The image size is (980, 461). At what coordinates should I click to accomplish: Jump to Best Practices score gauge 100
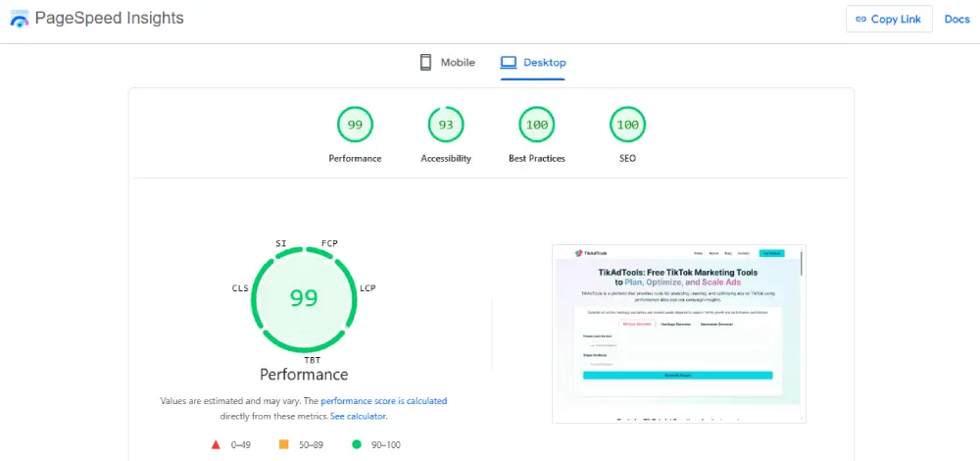[537, 125]
